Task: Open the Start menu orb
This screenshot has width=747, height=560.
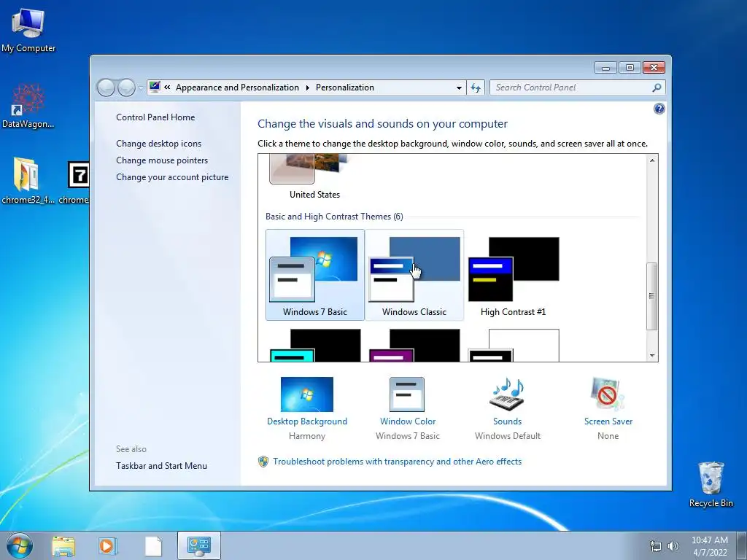Action: tap(20, 545)
